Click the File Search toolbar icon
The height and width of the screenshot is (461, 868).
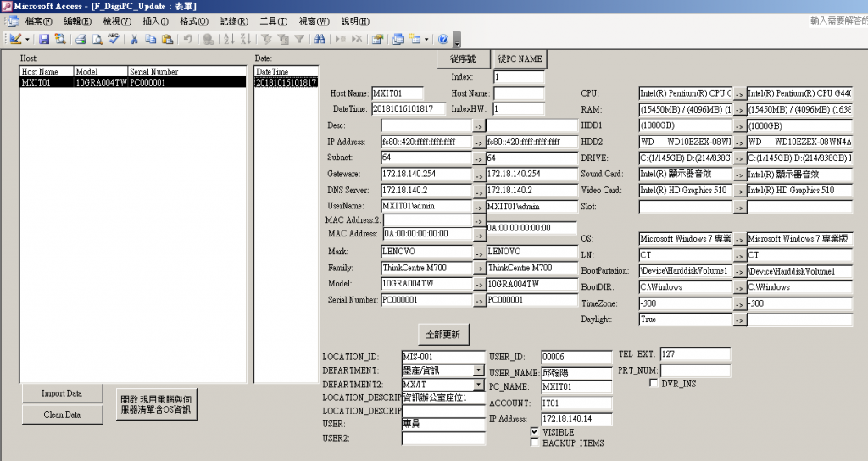[60, 39]
